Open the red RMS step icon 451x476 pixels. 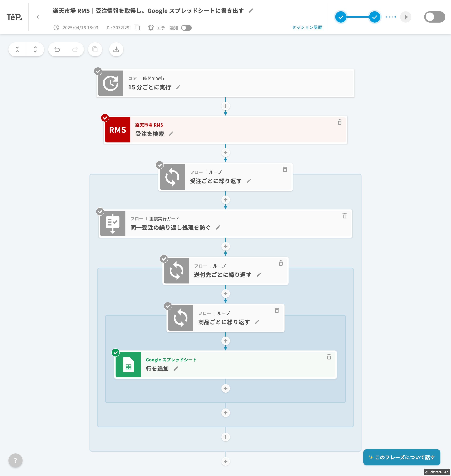pyautogui.click(x=118, y=130)
